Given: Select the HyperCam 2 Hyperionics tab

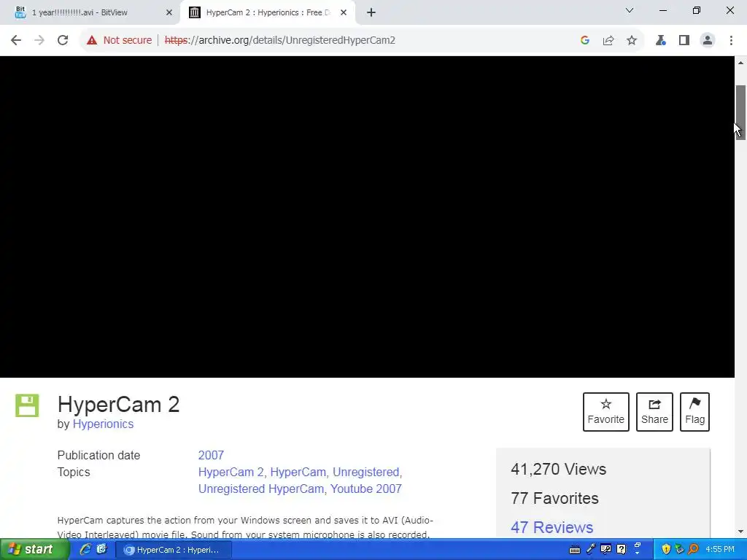Looking at the screenshot, I should (x=268, y=12).
